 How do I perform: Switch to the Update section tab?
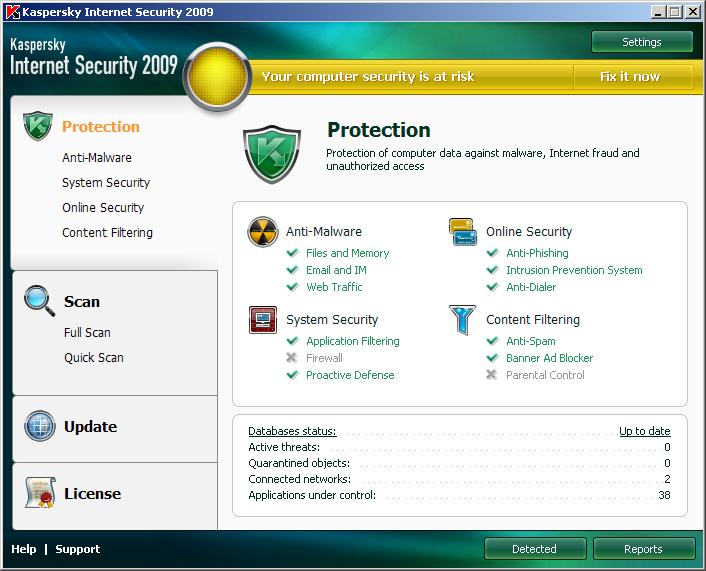90,426
